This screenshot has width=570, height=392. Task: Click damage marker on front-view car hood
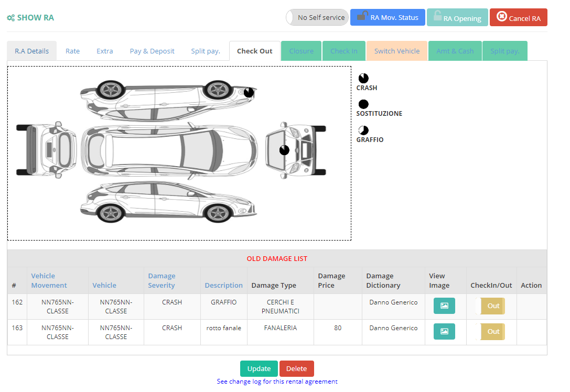coord(284,150)
